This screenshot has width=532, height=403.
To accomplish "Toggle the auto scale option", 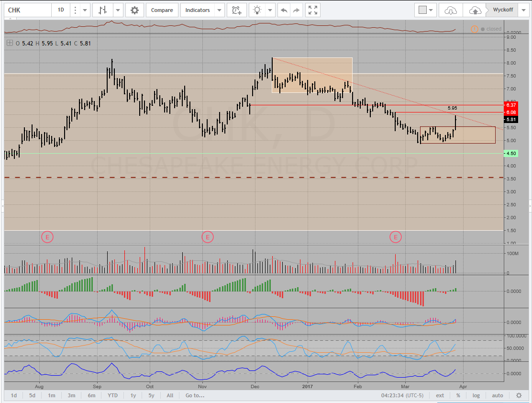I will coord(498,395).
